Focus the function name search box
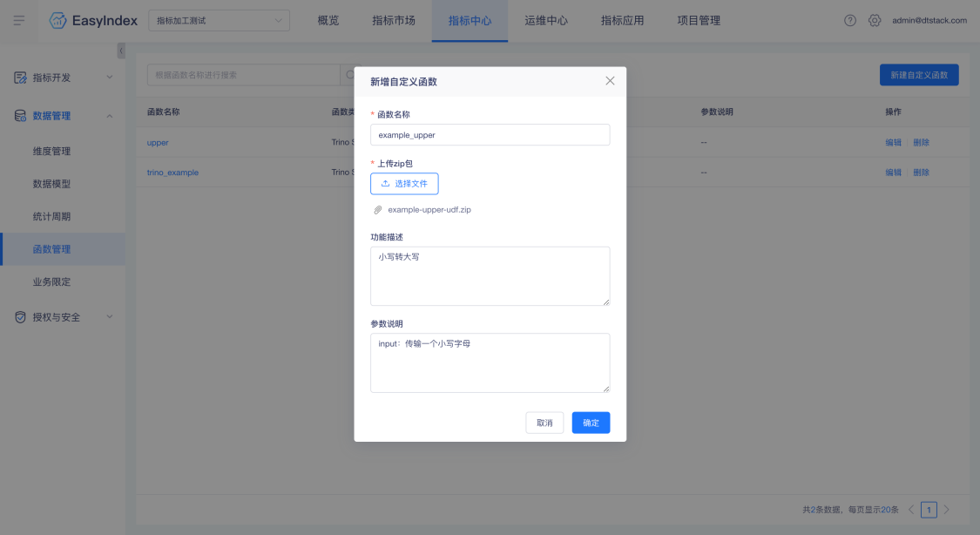The image size is (980, 535). (x=244, y=75)
